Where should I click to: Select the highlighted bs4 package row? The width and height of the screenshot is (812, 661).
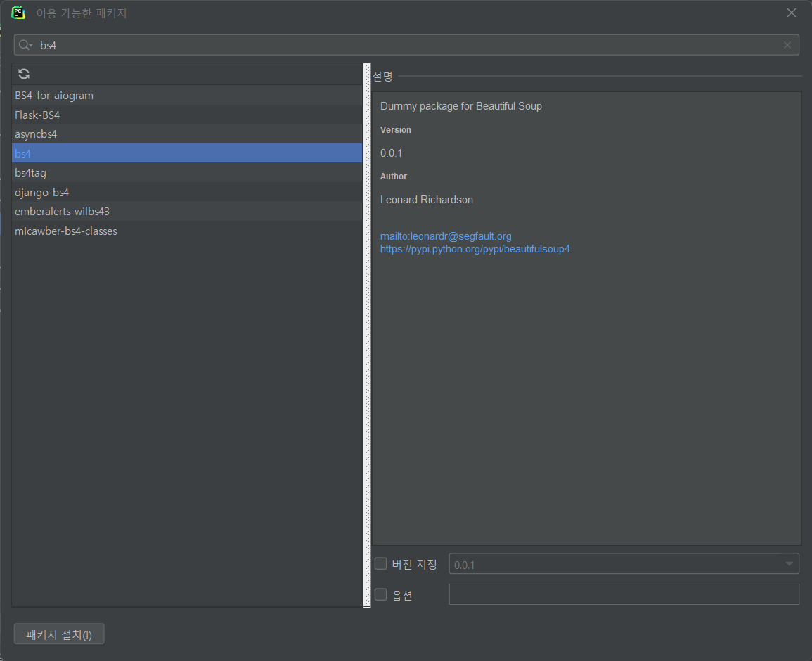click(187, 153)
